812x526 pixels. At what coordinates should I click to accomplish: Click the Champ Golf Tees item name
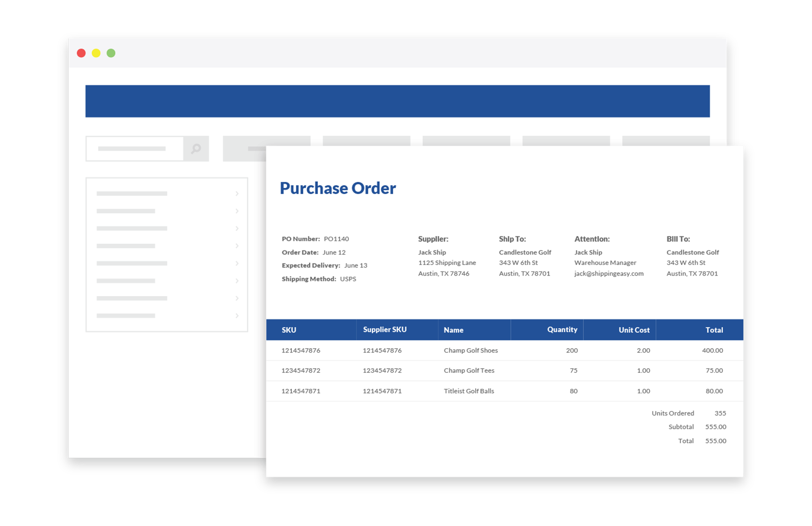pos(469,371)
